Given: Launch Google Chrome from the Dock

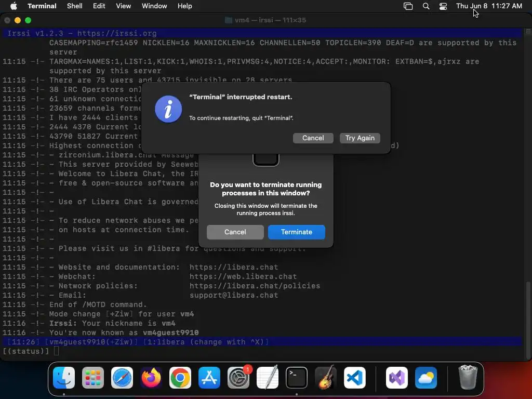Looking at the screenshot, I should click(x=180, y=378).
